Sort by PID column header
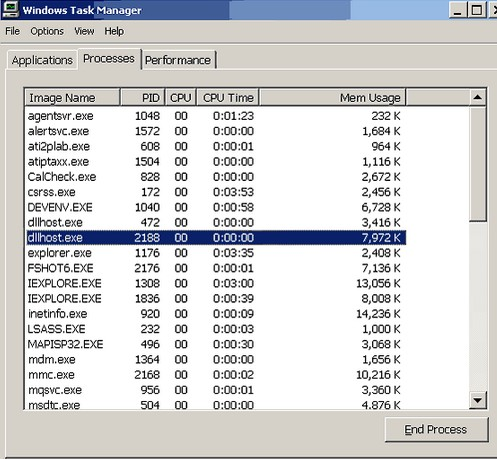 (x=143, y=98)
